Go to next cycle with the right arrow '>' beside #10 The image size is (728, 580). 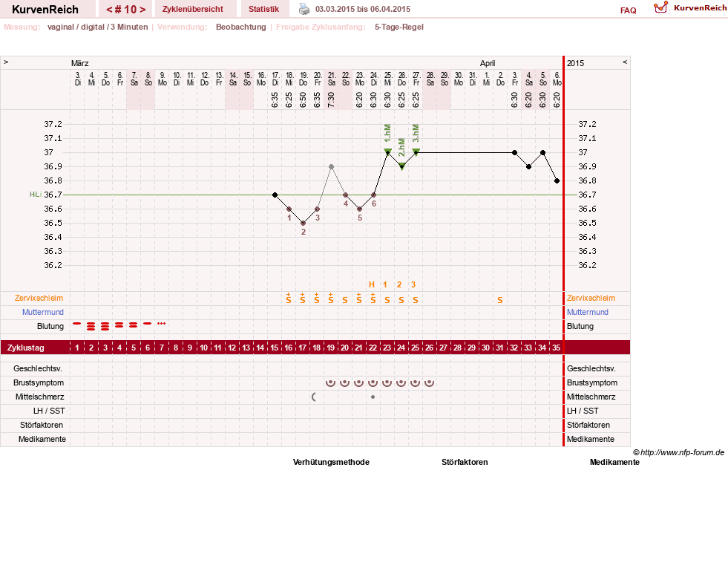pos(142,10)
